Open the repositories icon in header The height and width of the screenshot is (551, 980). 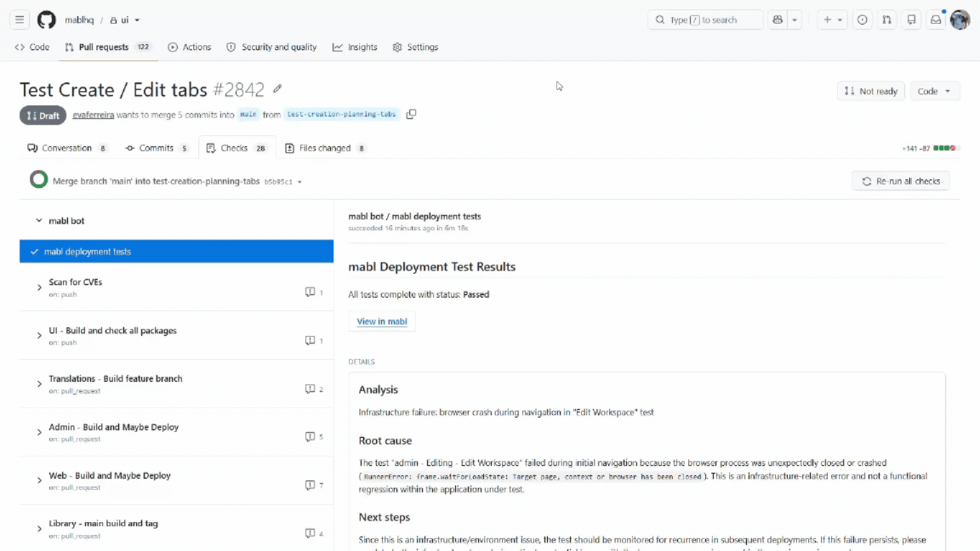(x=911, y=20)
